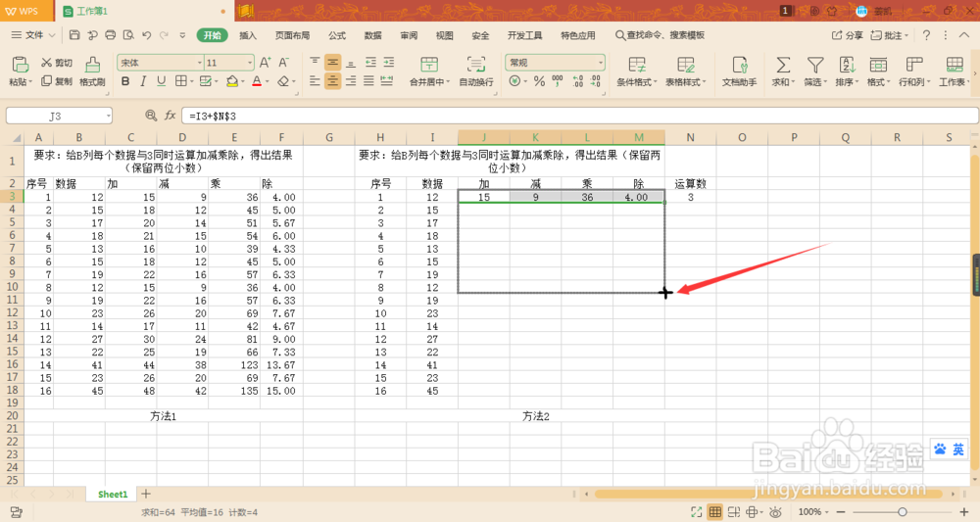This screenshot has height=522, width=980.
Task: Click the Help question mark button
Action: [x=927, y=35]
